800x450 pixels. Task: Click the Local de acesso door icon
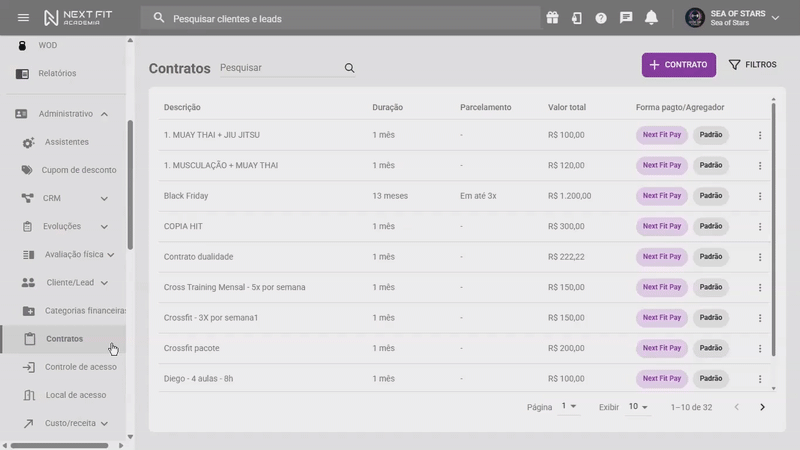(29, 395)
